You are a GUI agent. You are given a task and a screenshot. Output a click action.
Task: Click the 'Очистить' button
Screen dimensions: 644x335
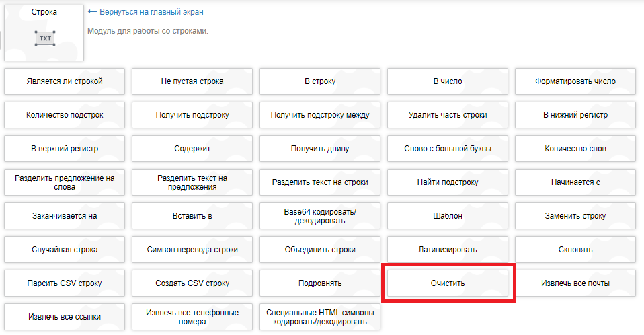point(448,284)
